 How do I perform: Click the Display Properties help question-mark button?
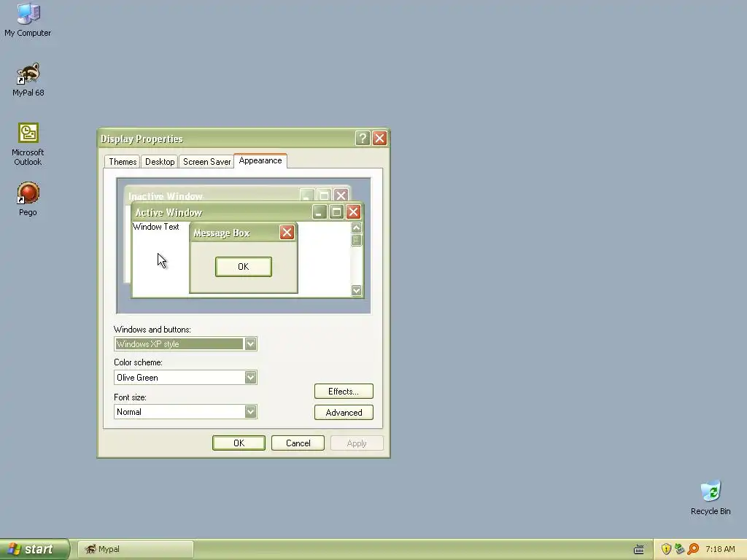click(363, 138)
